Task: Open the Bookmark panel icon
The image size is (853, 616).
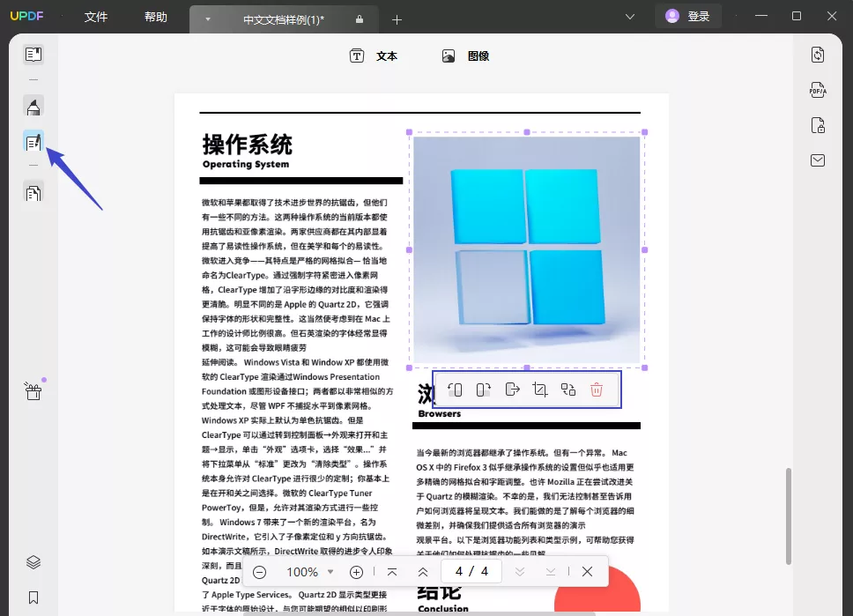Action: 33,597
